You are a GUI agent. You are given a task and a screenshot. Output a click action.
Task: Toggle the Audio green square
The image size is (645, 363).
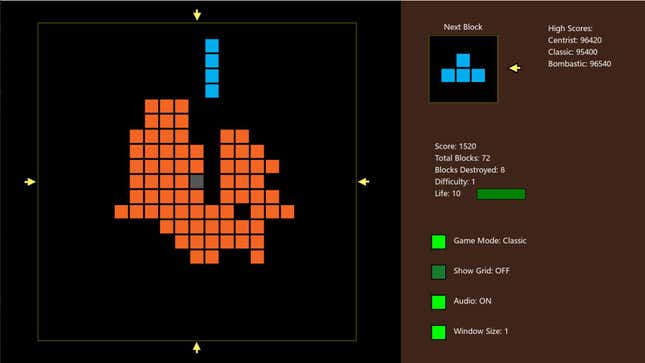click(439, 302)
